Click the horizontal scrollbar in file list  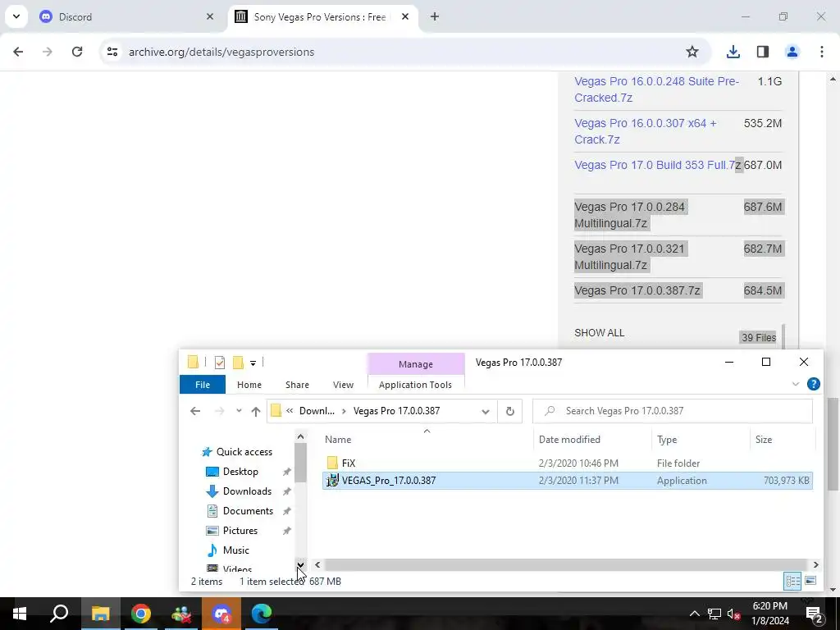pyautogui.click(x=566, y=564)
